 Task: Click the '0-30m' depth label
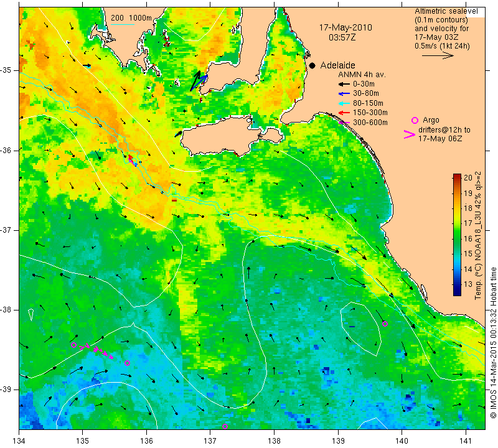coord(364,84)
